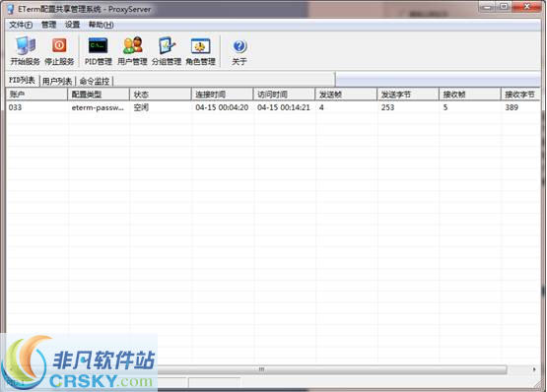Click connect time 04-15 00:04:20
547x392 pixels.
coord(222,107)
